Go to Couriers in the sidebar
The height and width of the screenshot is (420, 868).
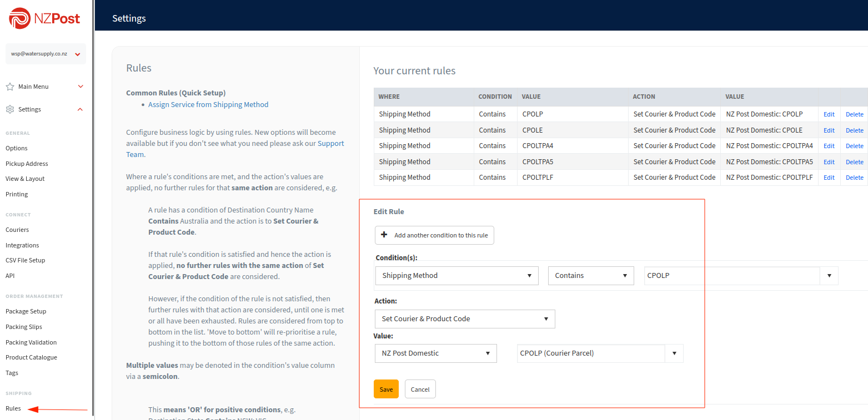(x=17, y=230)
